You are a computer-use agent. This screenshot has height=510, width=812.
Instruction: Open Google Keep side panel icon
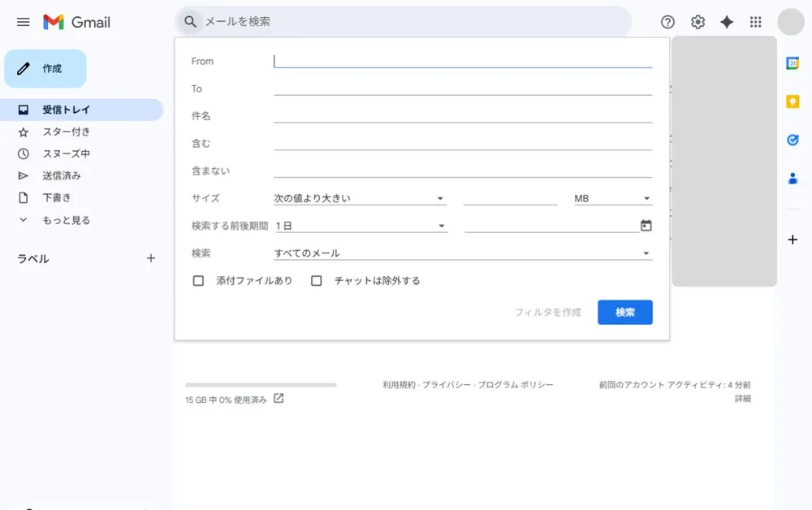pos(793,102)
